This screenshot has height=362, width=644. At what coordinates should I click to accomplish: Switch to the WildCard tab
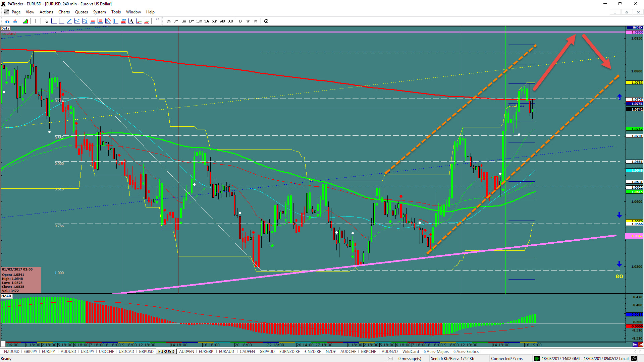pyautogui.click(x=411, y=352)
